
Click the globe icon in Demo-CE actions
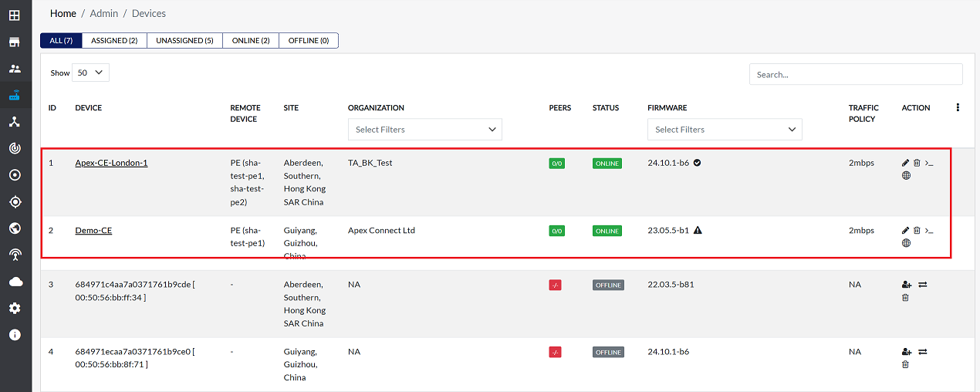(906, 243)
